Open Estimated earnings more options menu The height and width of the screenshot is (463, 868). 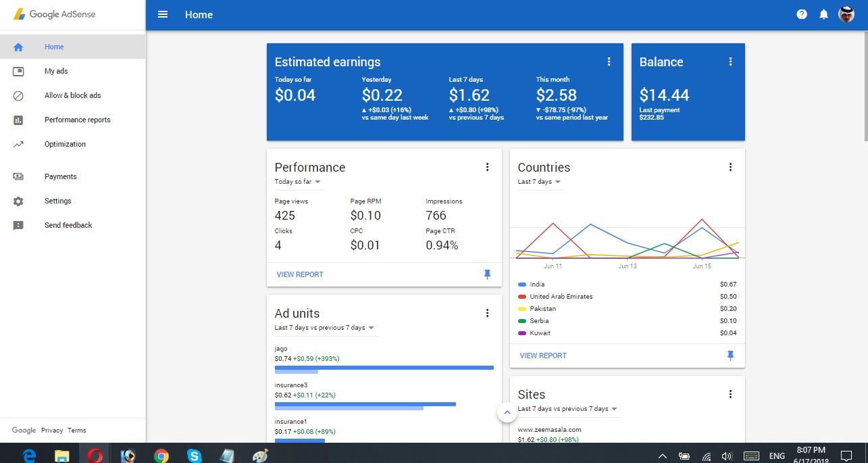tap(609, 62)
